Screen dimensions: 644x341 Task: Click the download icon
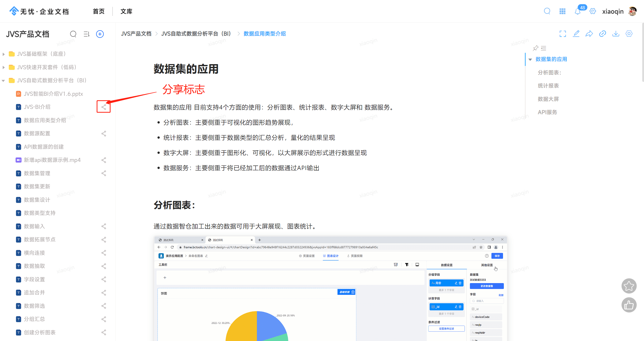click(616, 34)
